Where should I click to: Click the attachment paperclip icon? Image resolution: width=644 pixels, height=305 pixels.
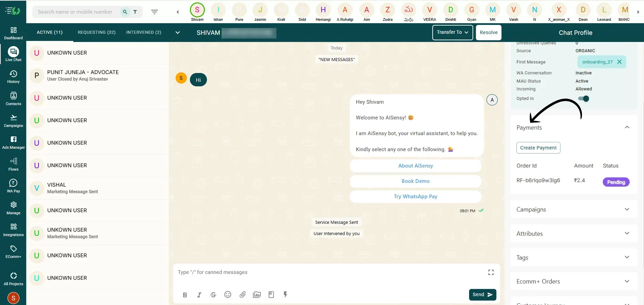click(x=242, y=294)
